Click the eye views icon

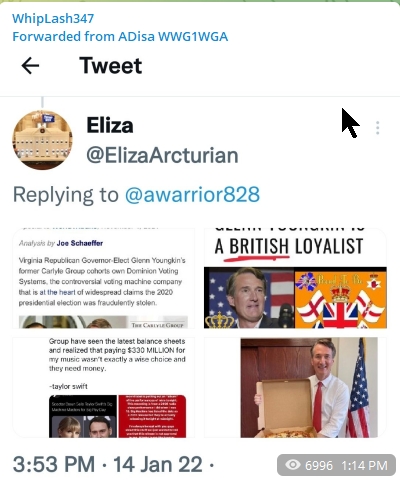[293, 465]
